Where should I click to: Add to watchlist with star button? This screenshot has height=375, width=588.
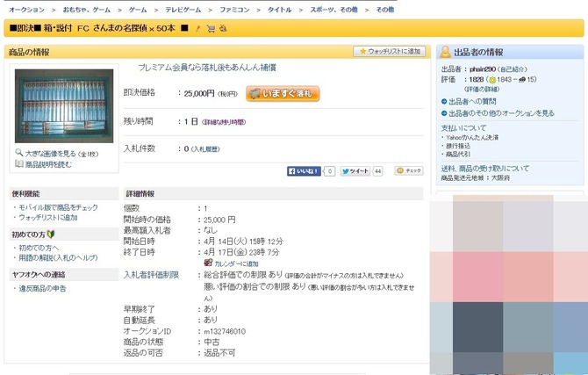pos(390,51)
